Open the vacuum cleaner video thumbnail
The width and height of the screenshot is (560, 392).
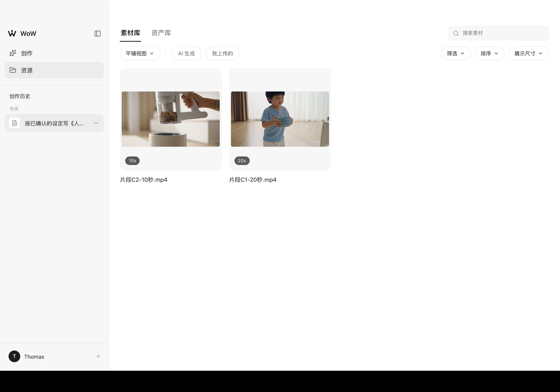coord(171,119)
